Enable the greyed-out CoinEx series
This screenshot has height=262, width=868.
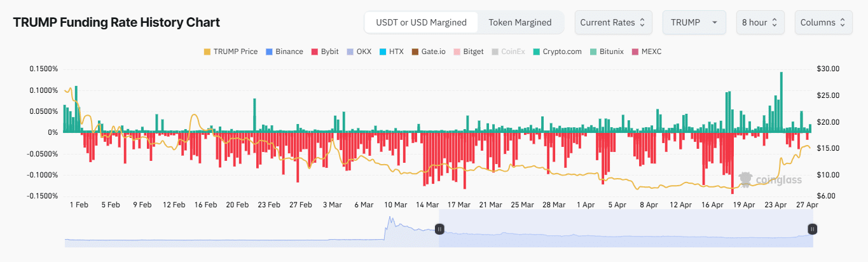(x=507, y=52)
